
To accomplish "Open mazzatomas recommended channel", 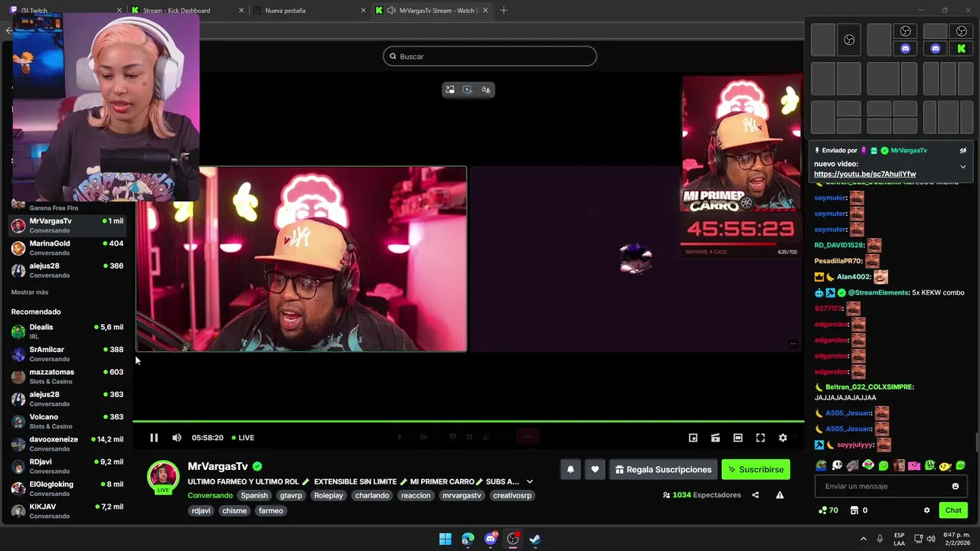I will click(x=67, y=377).
